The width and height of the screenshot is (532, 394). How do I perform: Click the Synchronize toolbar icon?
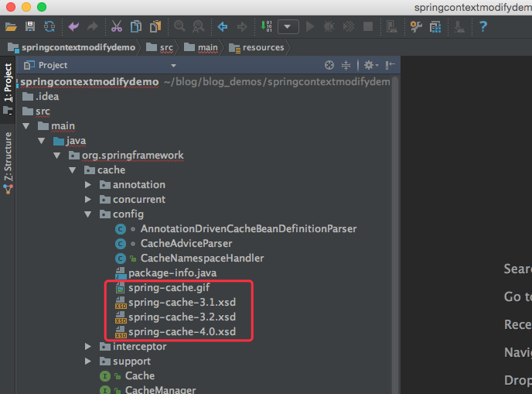click(x=49, y=26)
